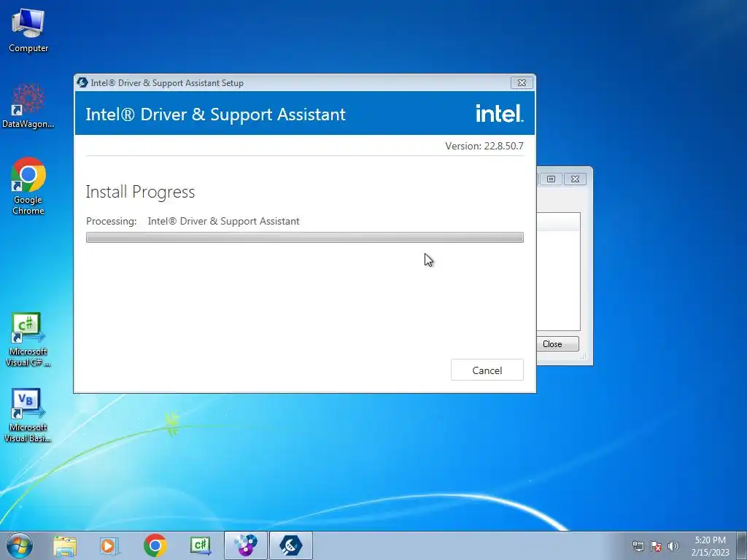Image resolution: width=747 pixels, height=560 pixels.
Task: Click the Show Desktop strip
Action: pyautogui.click(x=742, y=545)
